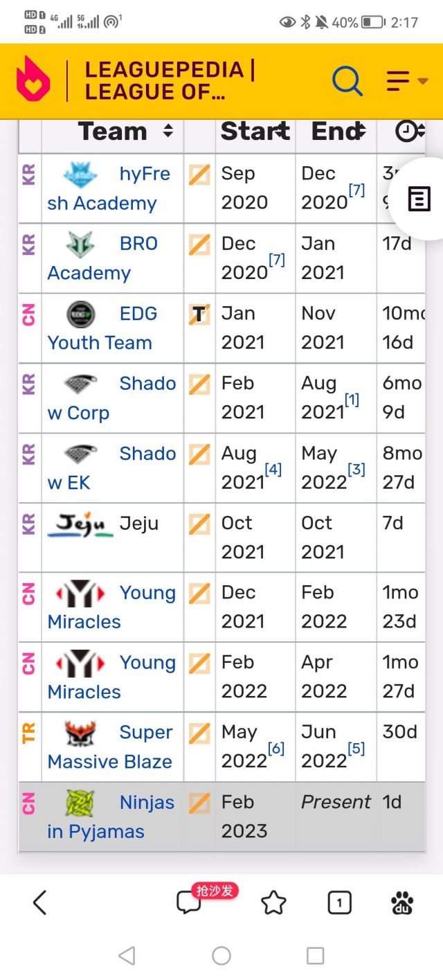Open floating table of contents button
The height and width of the screenshot is (980, 443).
(x=417, y=199)
